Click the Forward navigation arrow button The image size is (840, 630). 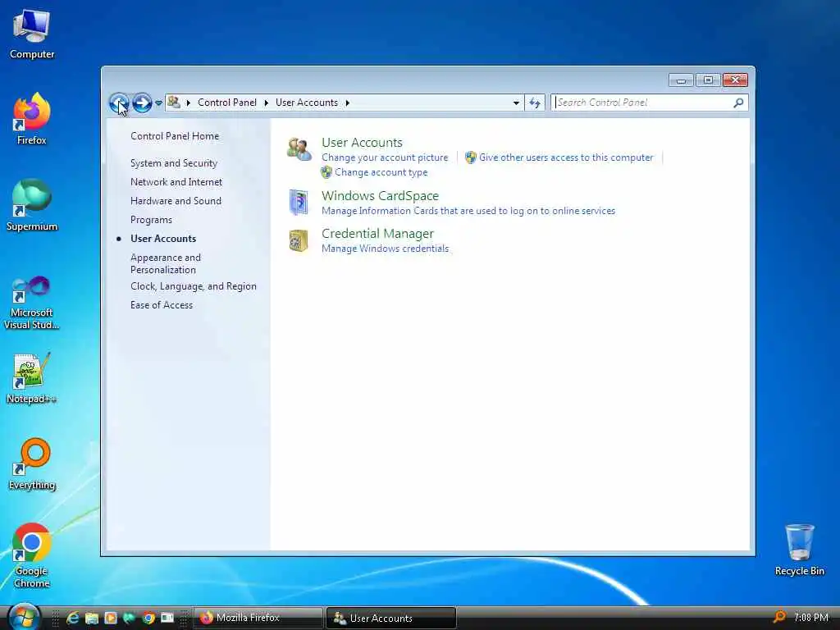[142, 103]
